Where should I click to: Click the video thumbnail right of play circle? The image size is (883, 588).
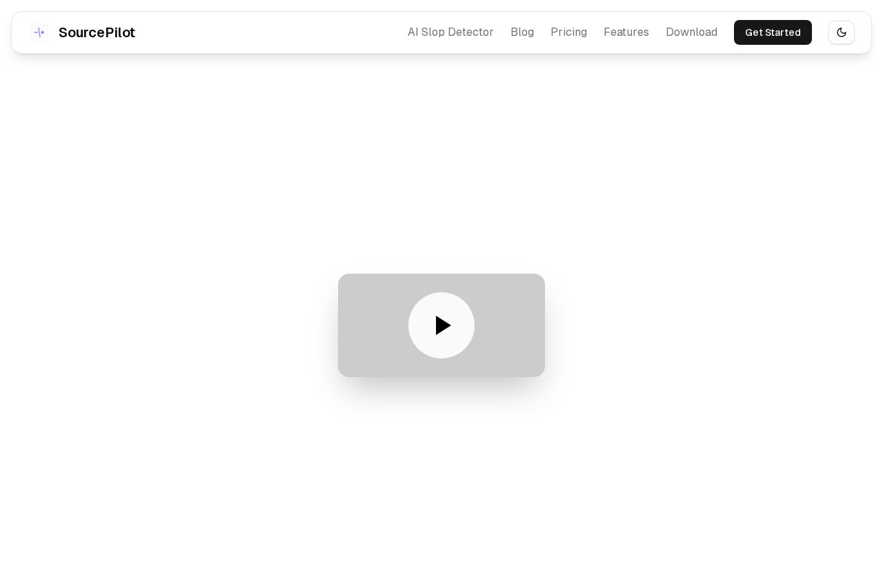click(x=510, y=325)
